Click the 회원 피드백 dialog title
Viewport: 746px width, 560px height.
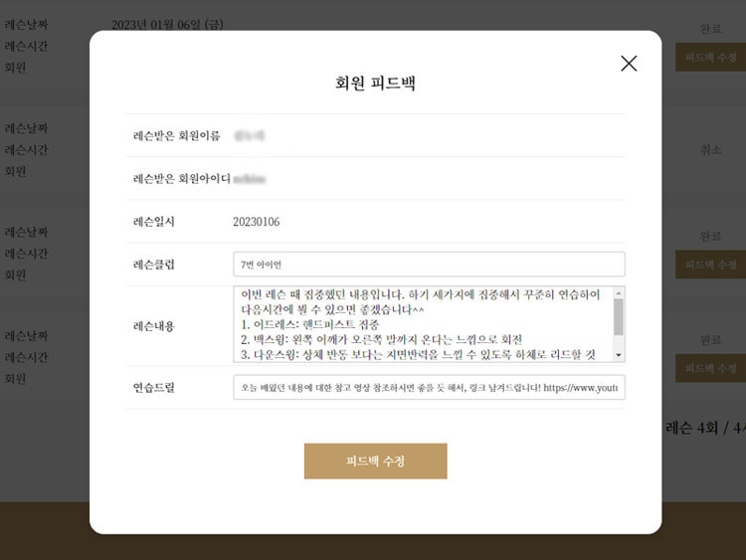pos(375,84)
